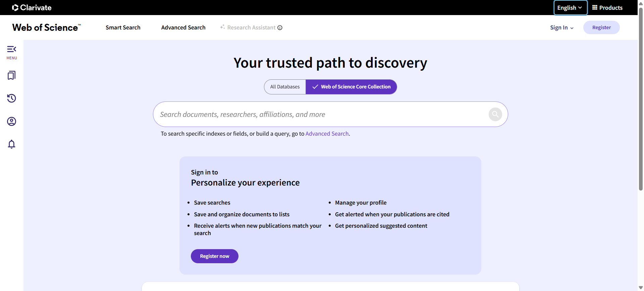
Task: Click the Clarivate logo
Action: (x=32, y=8)
